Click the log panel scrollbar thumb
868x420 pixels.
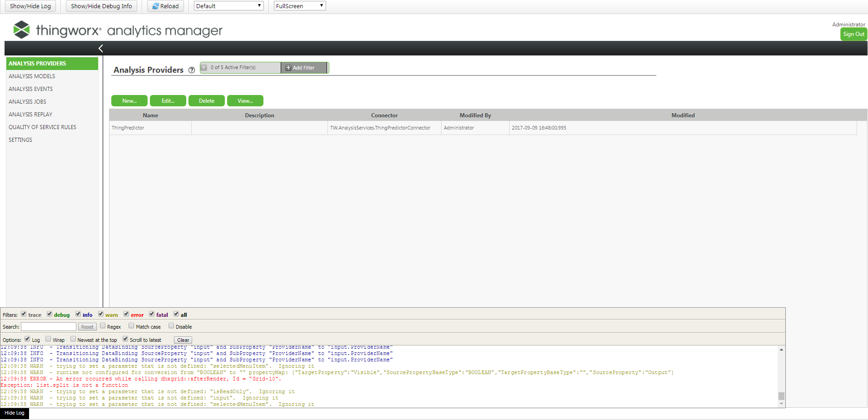(x=781, y=396)
